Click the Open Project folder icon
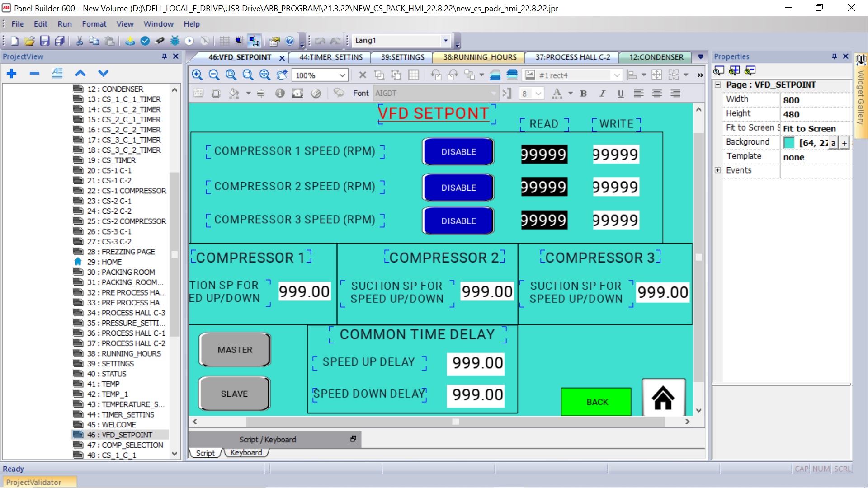The width and height of the screenshot is (868, 488). (29, 41)
